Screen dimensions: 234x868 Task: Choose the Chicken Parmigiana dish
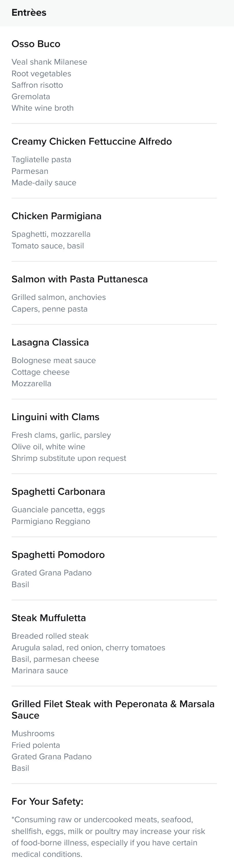56,216
